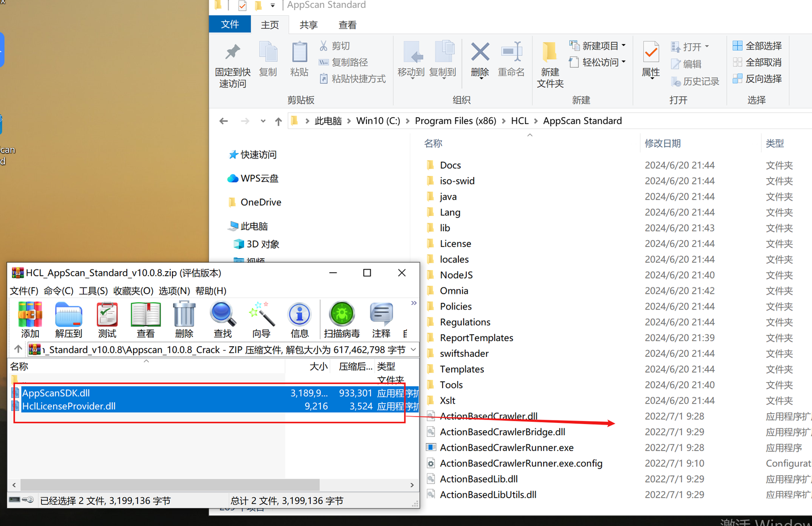Image resolution: width=812 pixels, height=526 pixels.
Task: Open WinRAR Tools (工具S) menu
Action: click(94, 291)
